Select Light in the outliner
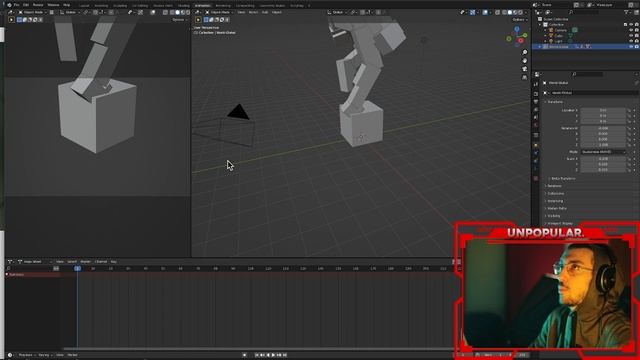 pos(558,41)
